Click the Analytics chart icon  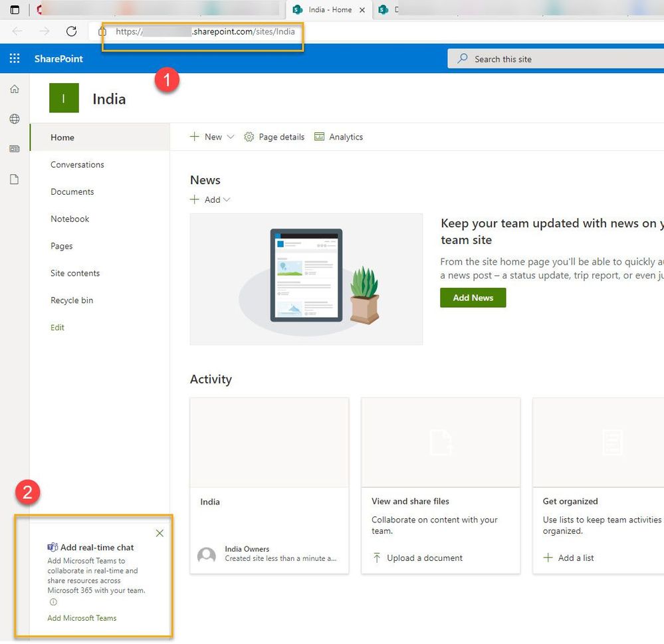click(319, 137)
